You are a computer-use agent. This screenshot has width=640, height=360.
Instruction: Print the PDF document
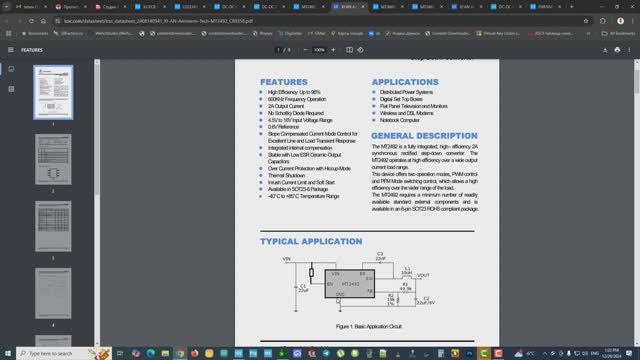point(617,50)
